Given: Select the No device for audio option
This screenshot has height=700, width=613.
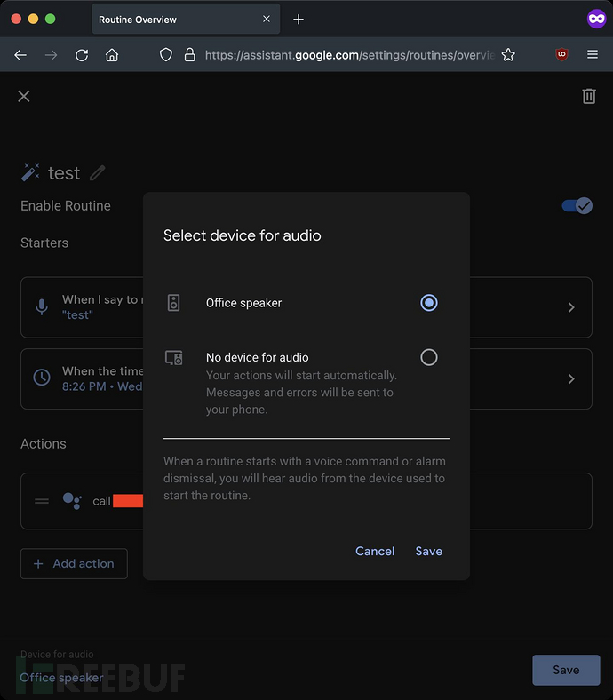Looking at the screenshot, I should click(429, 357).
